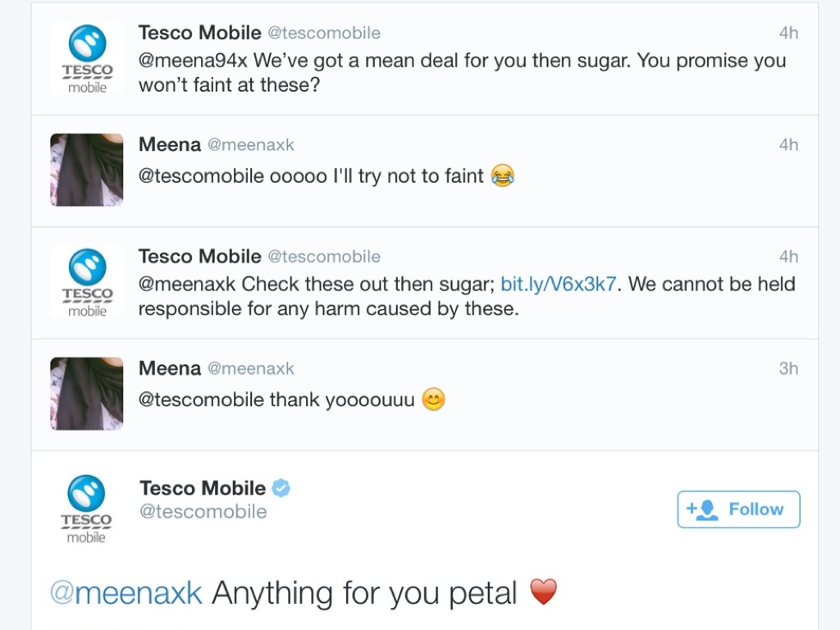Screen dimensions: 840x630
Task: Open the 3h timestamp on Meena's tweet
Action: [788, 368]
